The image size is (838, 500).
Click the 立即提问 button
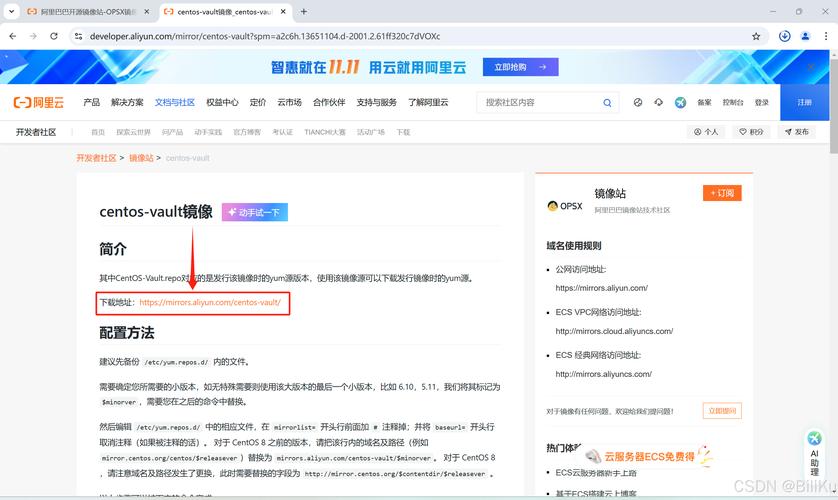point(722,411)
